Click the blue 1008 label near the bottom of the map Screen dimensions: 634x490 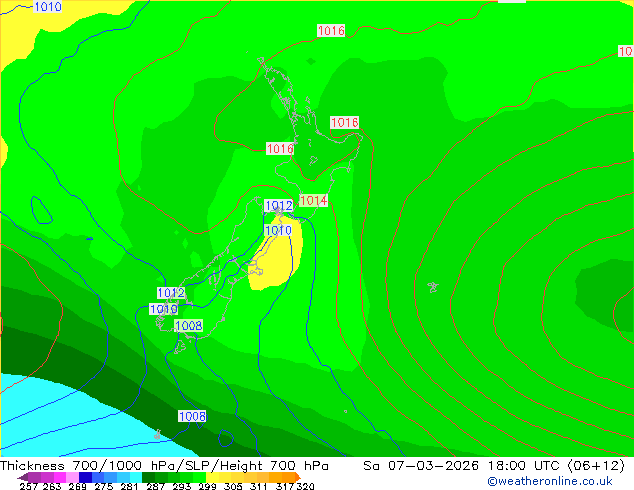coord(192,416)
